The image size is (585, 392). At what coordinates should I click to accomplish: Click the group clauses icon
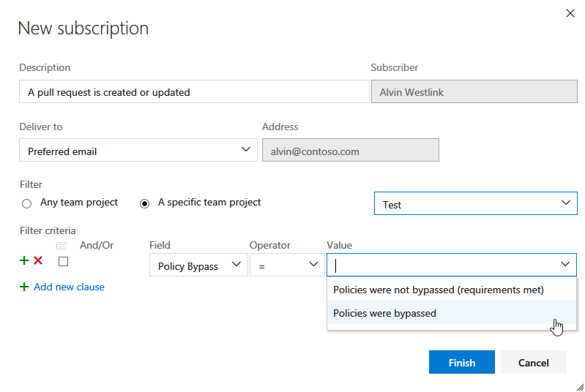pyautogui.click(x=62, y=246)
